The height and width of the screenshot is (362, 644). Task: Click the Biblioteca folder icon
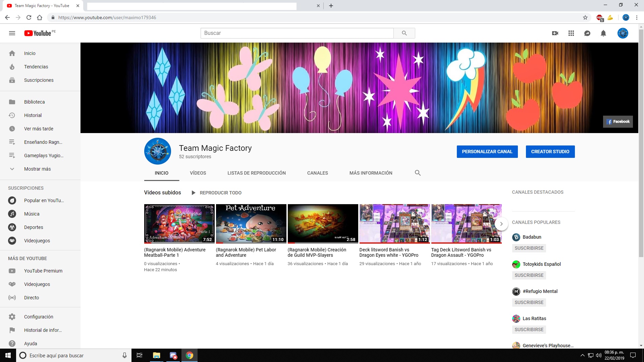pyautogui.click(x=12, y=102)
